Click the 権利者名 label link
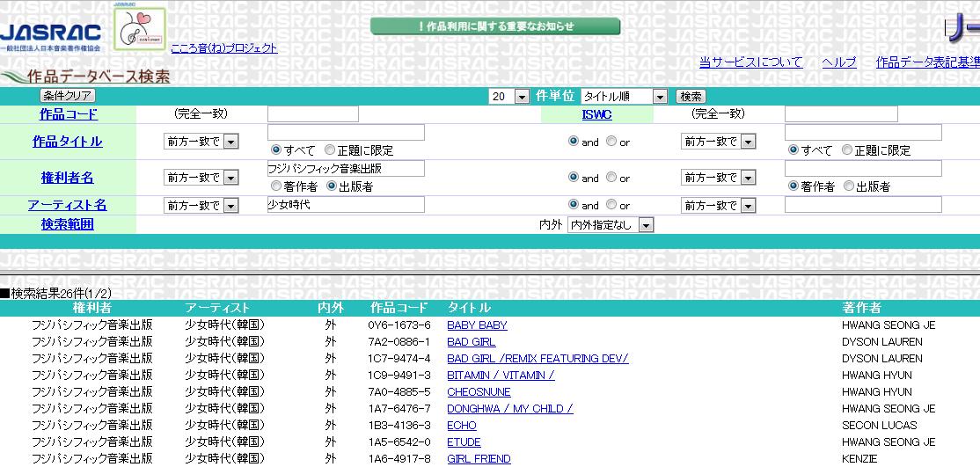The height and width of the screenshot is (467, 980). 68,178
